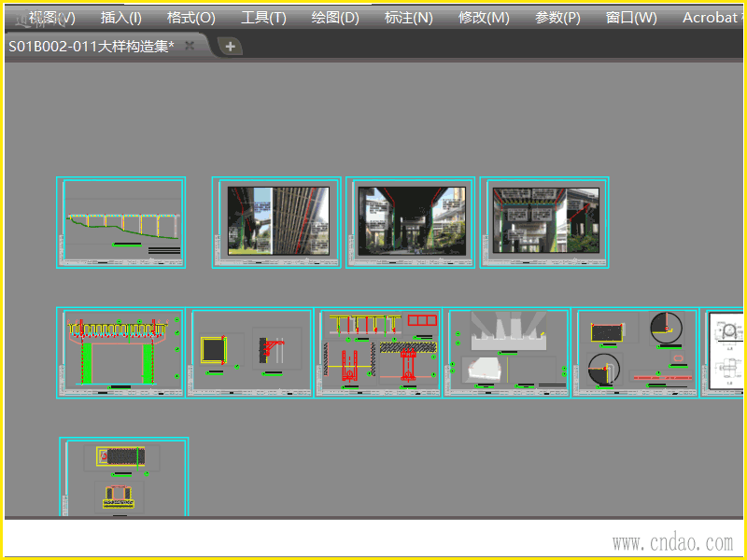Open the 插入(I) menu
747x560 pixels.
click(x=121, y=18)
